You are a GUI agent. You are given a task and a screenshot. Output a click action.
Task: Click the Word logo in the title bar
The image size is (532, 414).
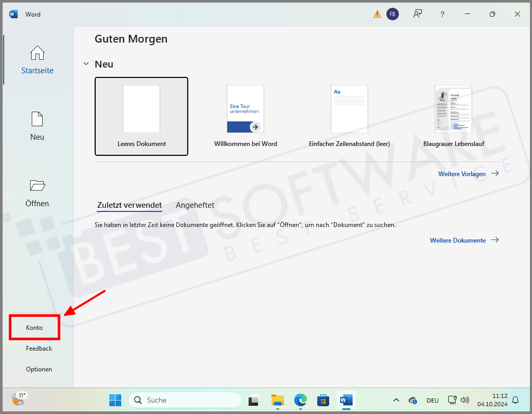coord(14,14)
